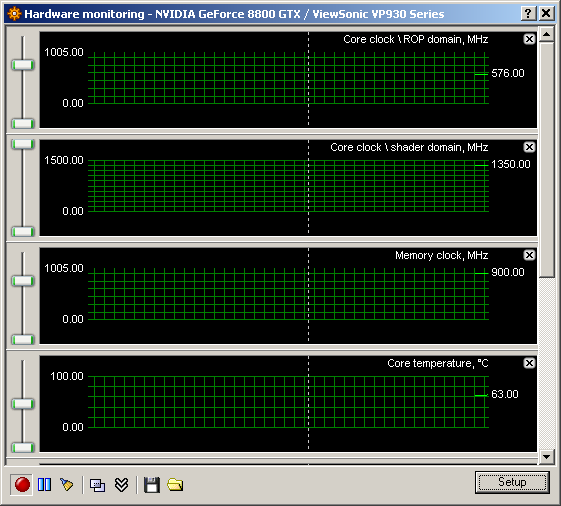Click the window screens toolbar icon
This screenshot has width=561, height=506.
(97, 486)
